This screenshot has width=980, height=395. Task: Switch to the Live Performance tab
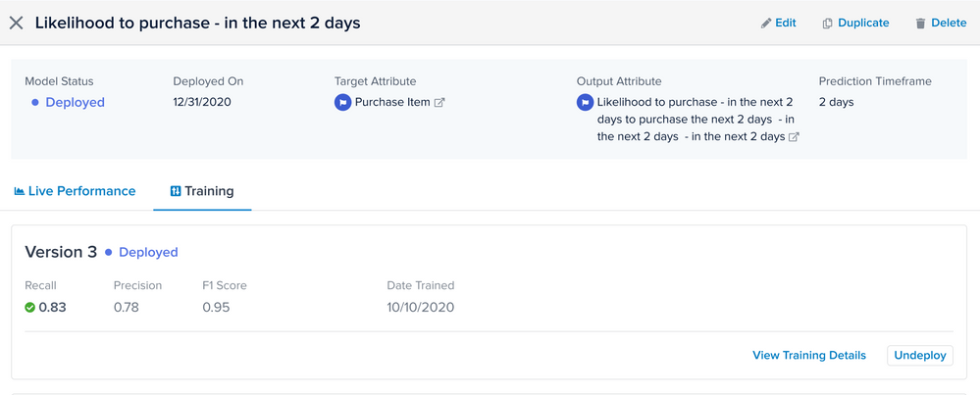click(x=75, y=191)
